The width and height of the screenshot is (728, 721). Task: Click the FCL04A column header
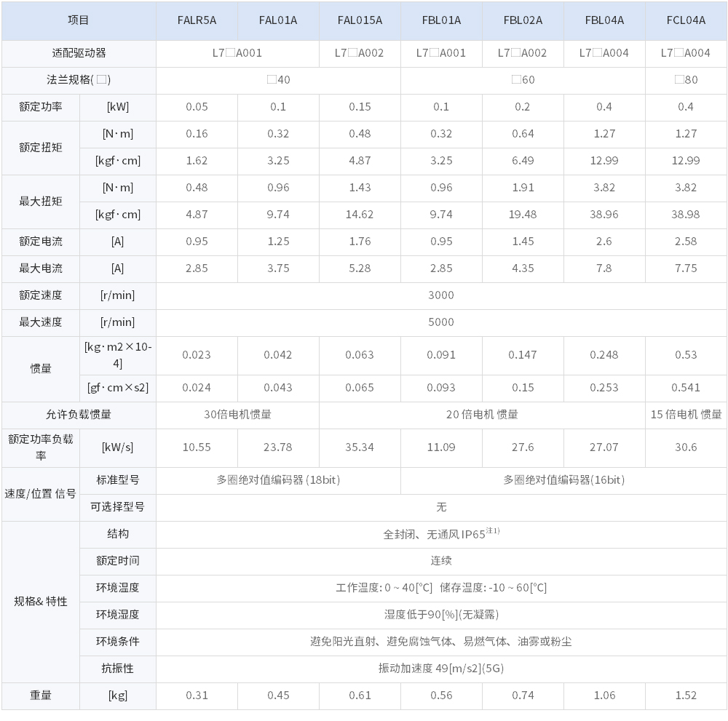(x=686, y=20)
